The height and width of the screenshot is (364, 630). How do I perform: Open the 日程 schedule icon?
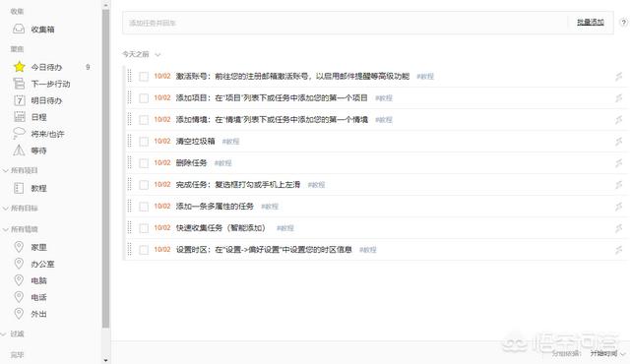click(x=19, y=117)
